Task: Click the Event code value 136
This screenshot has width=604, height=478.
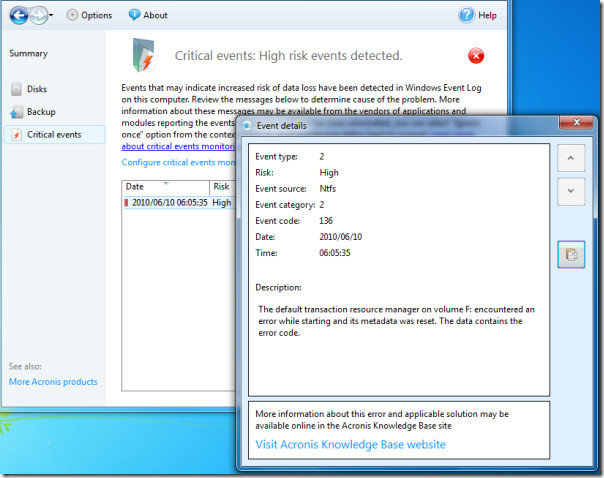Action: pos(326,221)
